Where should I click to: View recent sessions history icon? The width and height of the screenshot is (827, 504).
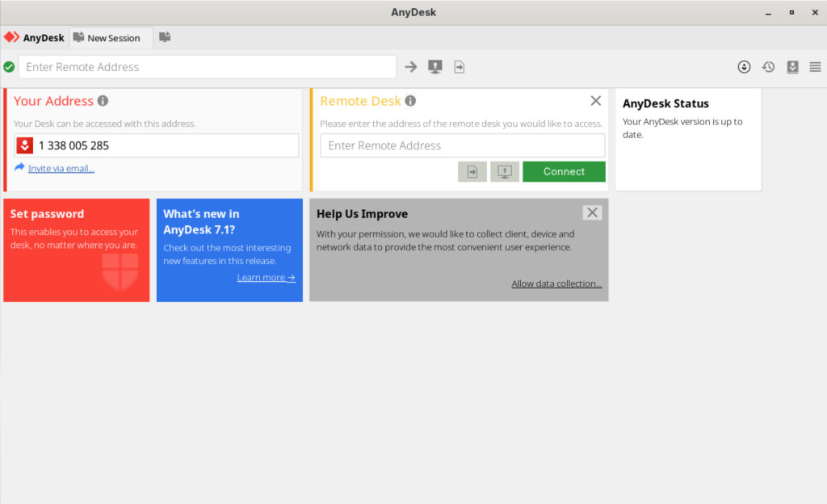click(768, 67)
